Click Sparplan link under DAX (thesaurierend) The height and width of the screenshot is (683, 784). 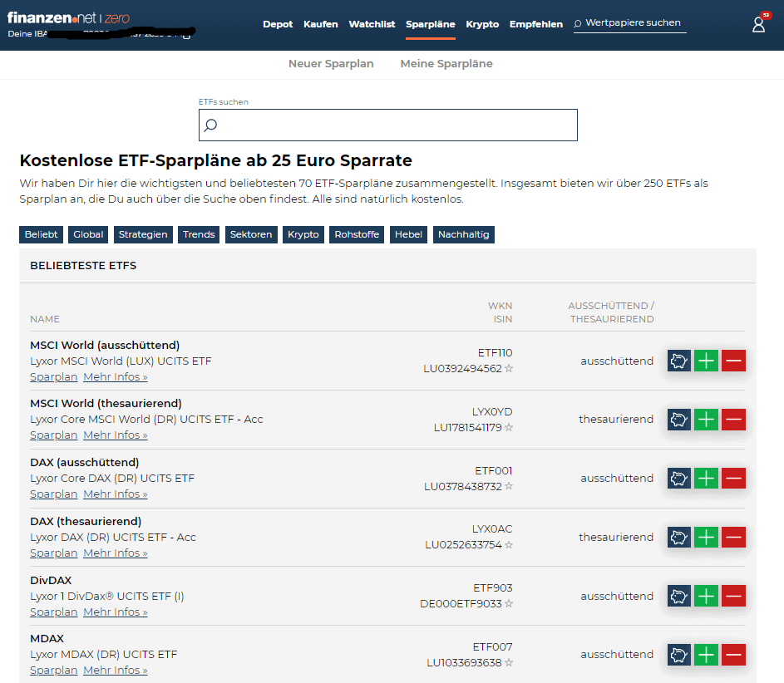tap(53, 553)
